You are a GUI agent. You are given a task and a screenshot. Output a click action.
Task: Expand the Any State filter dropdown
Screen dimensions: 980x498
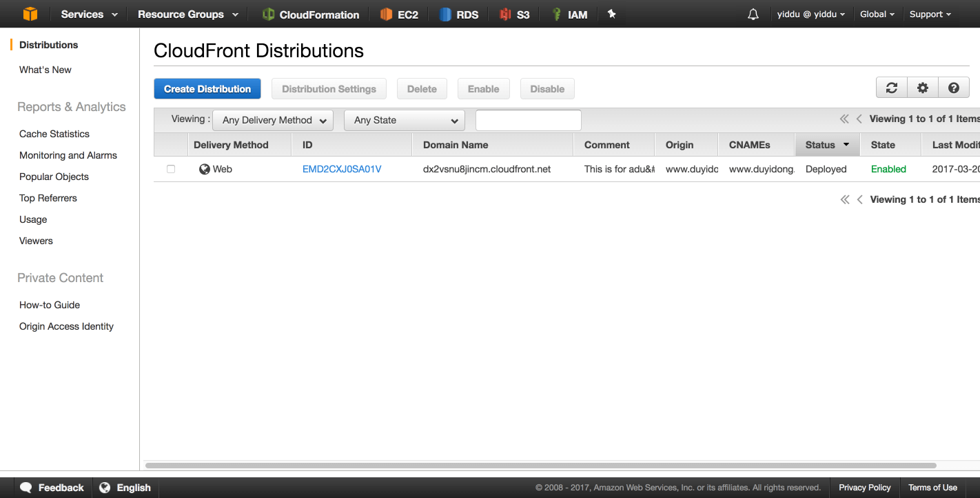405,120
